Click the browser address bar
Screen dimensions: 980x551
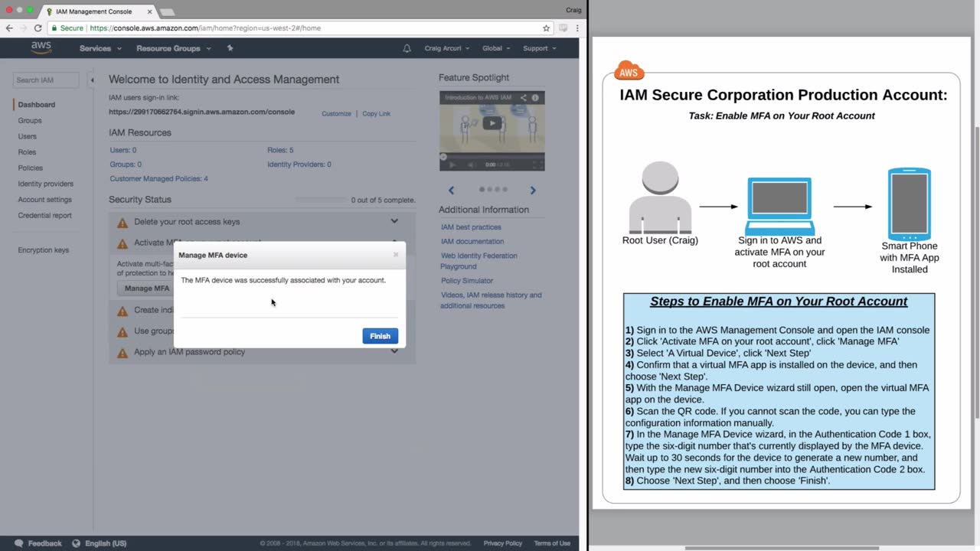[x=300, y=28]
